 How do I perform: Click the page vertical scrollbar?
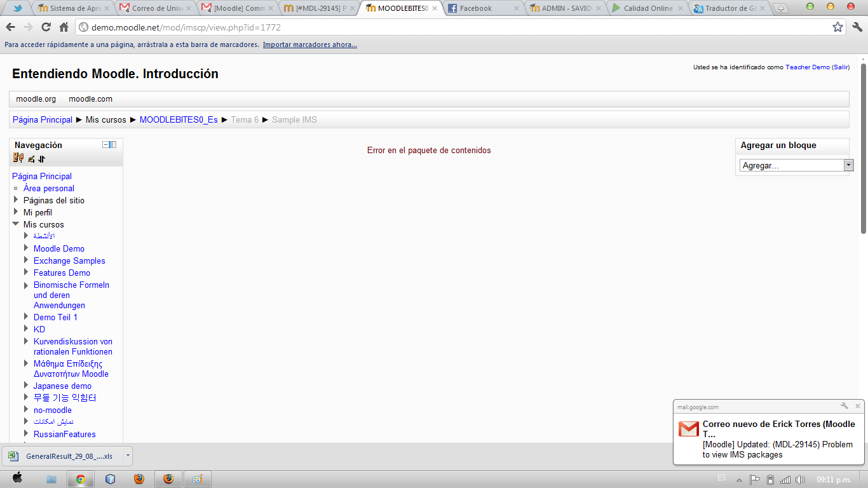pos(864,147)
